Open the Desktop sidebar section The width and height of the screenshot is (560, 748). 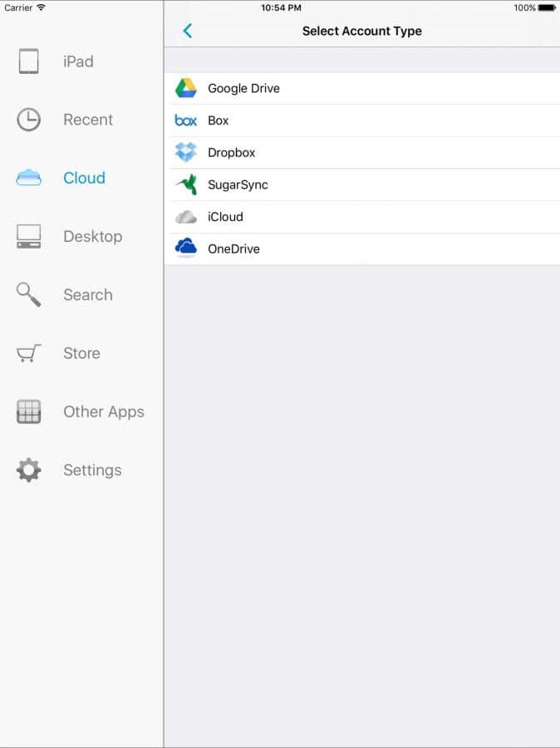coord(92,237)
